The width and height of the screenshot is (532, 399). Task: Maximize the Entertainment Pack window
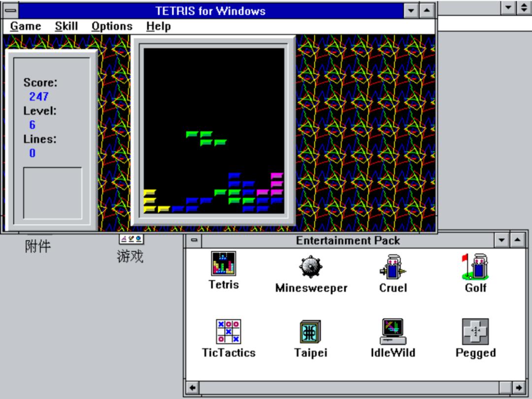tap(517, 240)
